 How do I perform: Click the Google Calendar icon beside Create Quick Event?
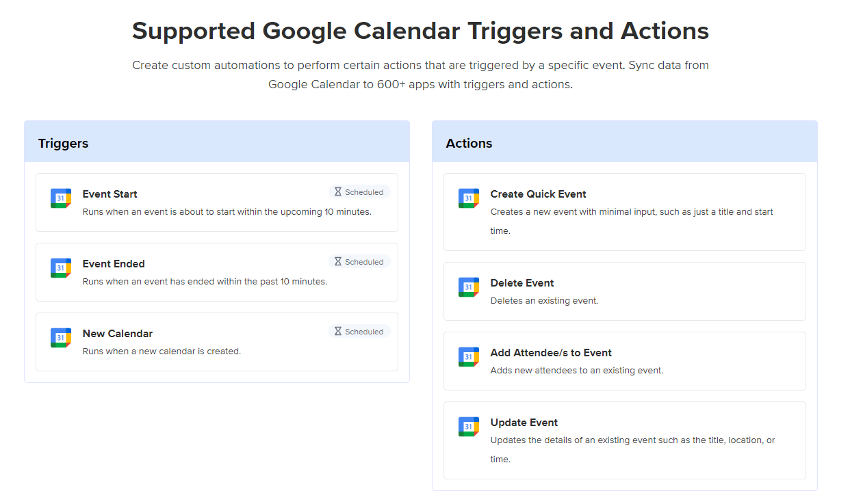(x=469, y=198)
